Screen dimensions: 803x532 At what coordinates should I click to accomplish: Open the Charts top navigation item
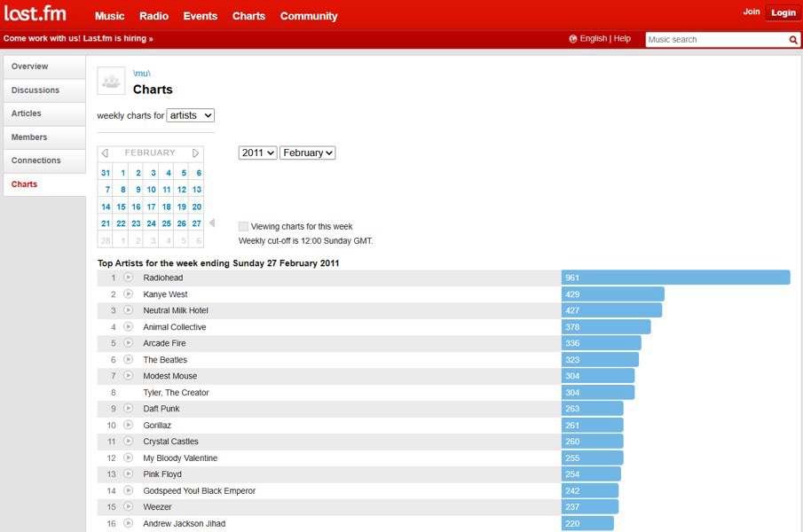coord(249,16)
